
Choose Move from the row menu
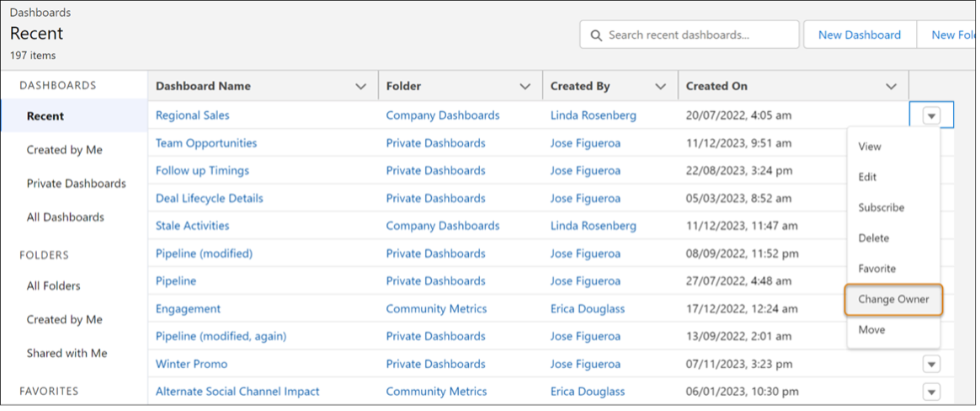click(x=871, y=329)
